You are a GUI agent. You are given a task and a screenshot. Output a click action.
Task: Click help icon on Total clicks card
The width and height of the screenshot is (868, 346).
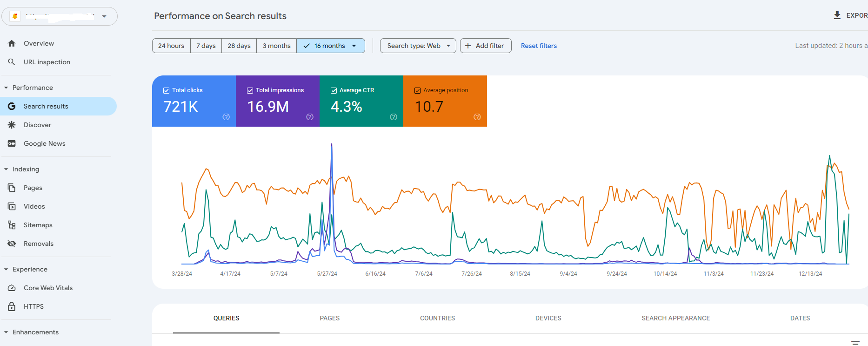[x=226, y=117]
